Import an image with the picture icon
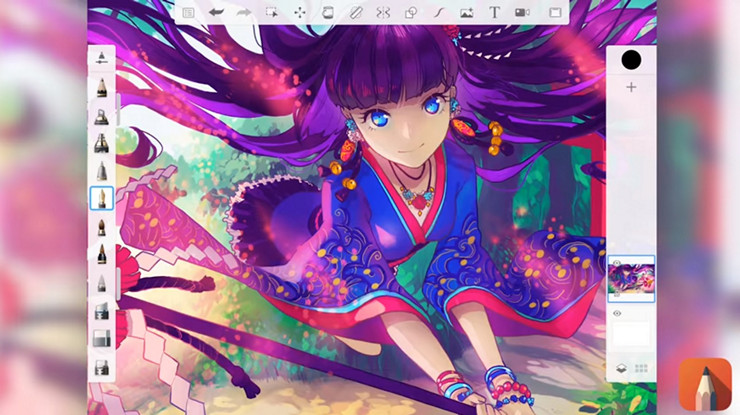 pos(467,13)
